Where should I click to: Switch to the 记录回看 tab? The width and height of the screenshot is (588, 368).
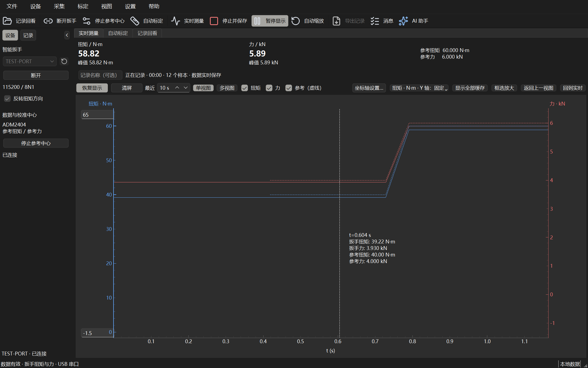pos(147,33)
